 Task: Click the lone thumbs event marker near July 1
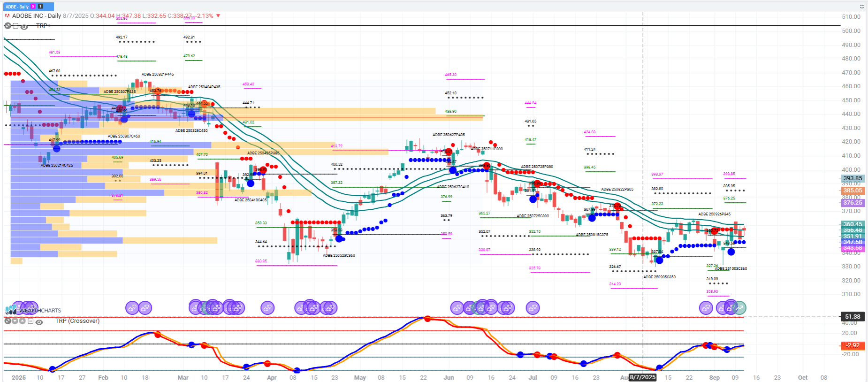(x=533, y=308)
